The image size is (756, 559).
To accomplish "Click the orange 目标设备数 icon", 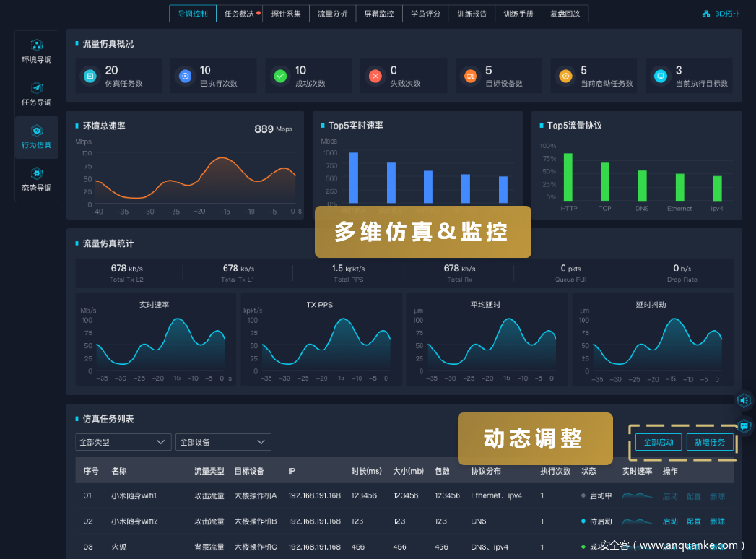I will [x=470, y=76].
